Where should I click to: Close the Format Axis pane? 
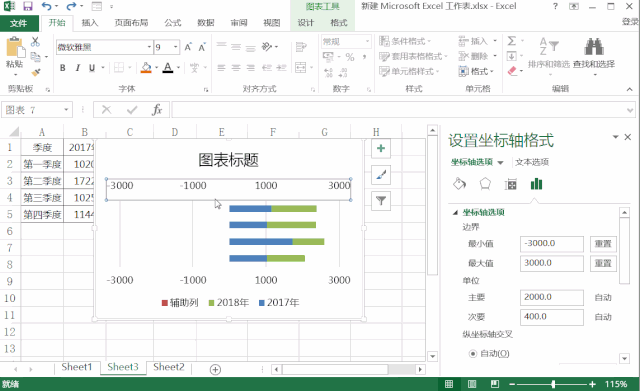(x=628, y=137)
